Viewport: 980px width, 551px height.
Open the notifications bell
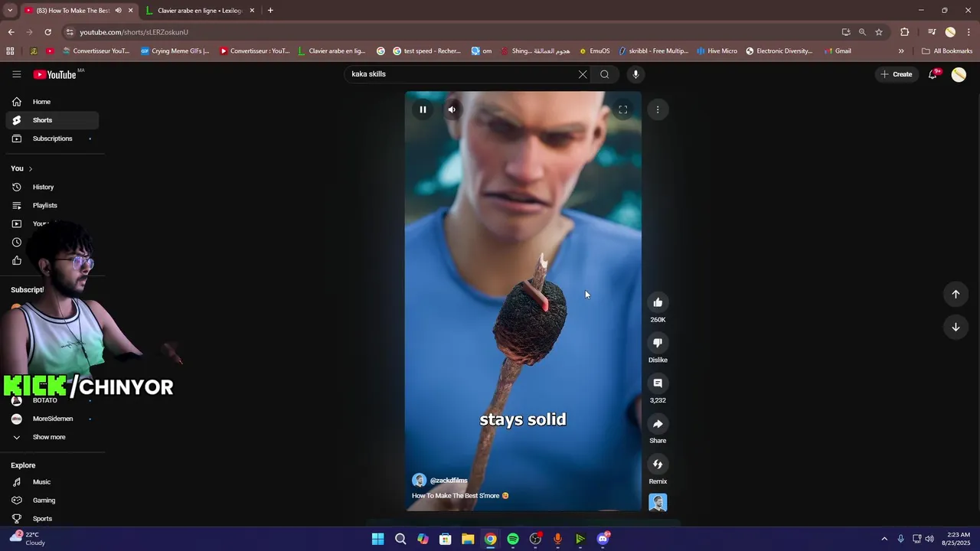tap(933, 74)
